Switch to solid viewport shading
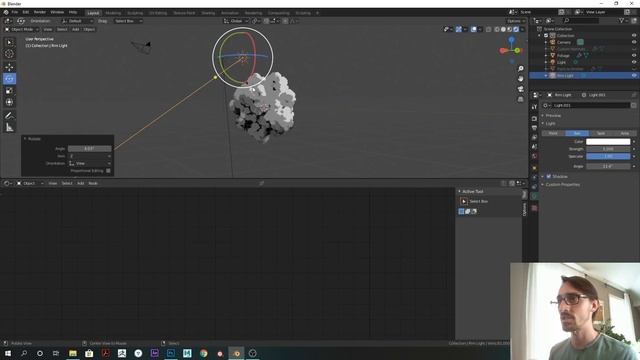This screenshot has height=360, width=640. click(x=503, y=29)
